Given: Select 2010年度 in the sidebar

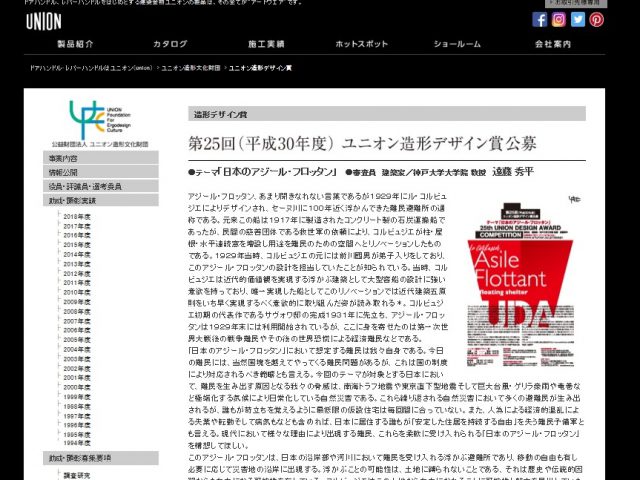Looking at the screenshot, I should pos(77,292).
